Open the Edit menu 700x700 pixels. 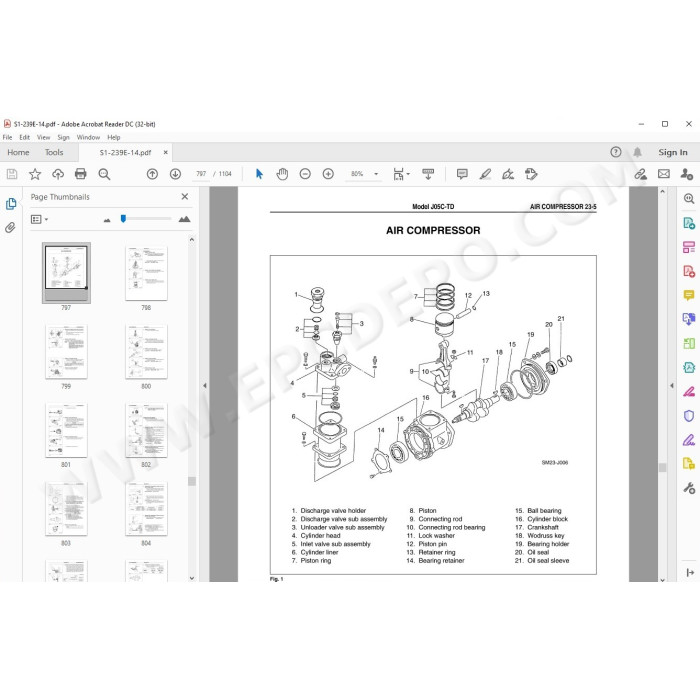(25, 138)
